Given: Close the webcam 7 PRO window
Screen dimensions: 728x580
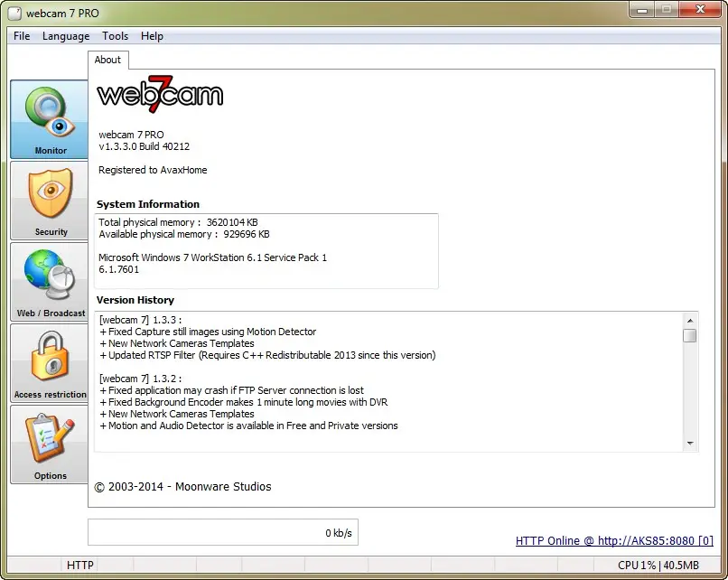Looking at the screenshot, I should pos(700,10).
